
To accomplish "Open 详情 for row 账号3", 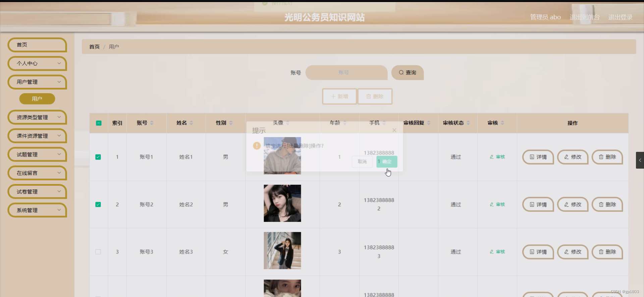I will pos(538,252).
